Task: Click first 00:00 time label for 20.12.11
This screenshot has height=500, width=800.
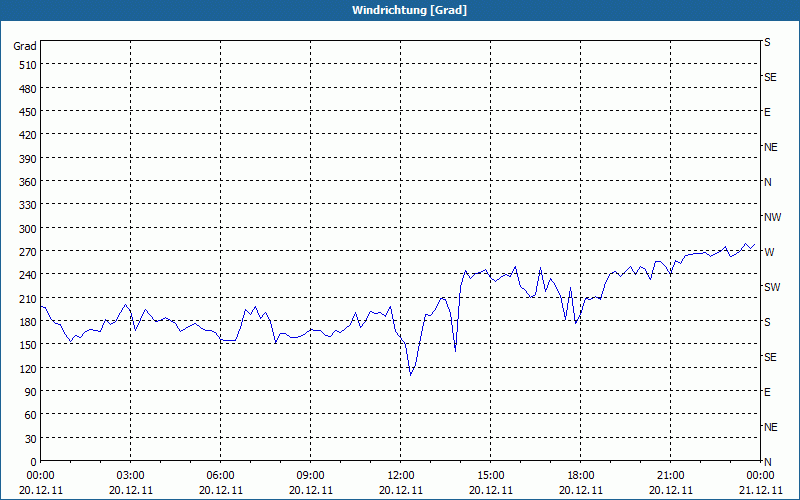Action: pyautogui.click(x=40, y=476)
